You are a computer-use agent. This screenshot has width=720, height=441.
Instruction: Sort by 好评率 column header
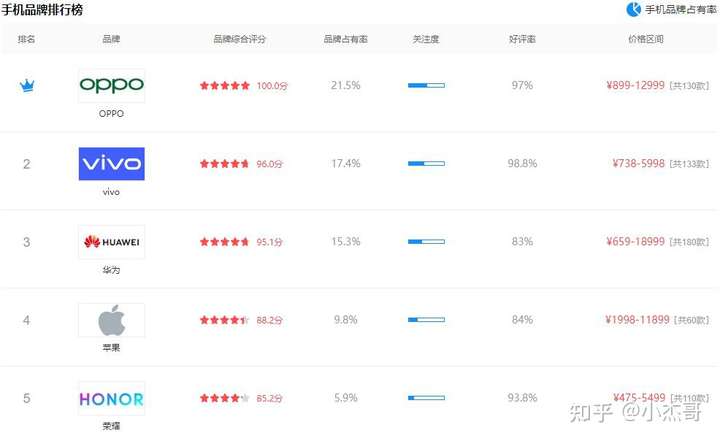pyautogui.click(x=522, y=39)
